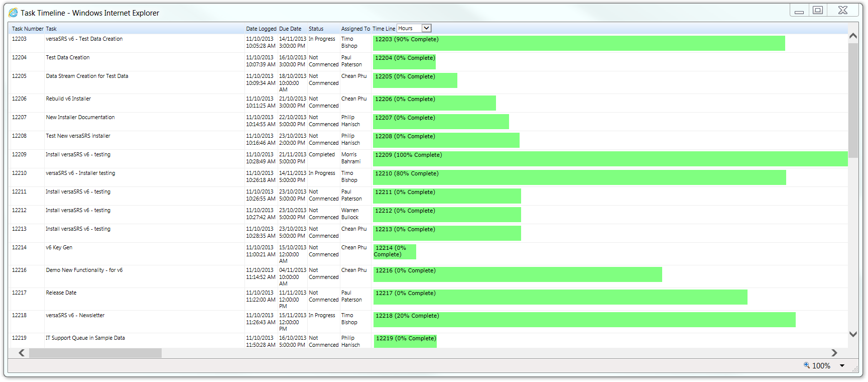
Task: Select the 12219 (0% Complete) timeline bar
Action: (405, 341)
